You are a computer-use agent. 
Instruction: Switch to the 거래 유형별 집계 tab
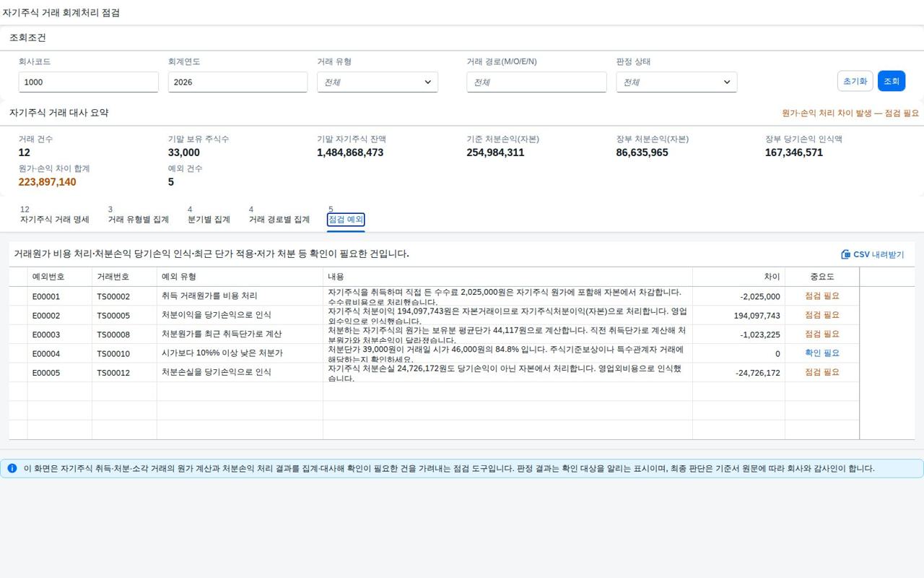click(x=139, y=215)
